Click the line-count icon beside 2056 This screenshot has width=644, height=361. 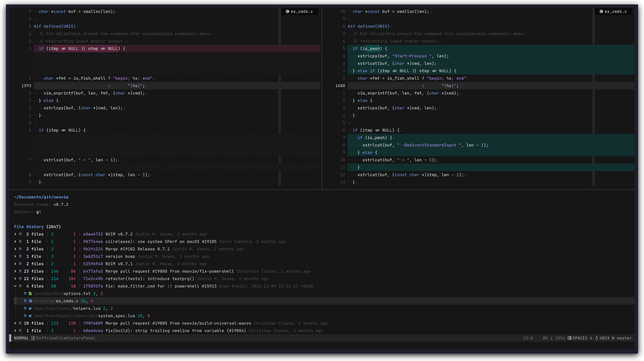[552, 338]
